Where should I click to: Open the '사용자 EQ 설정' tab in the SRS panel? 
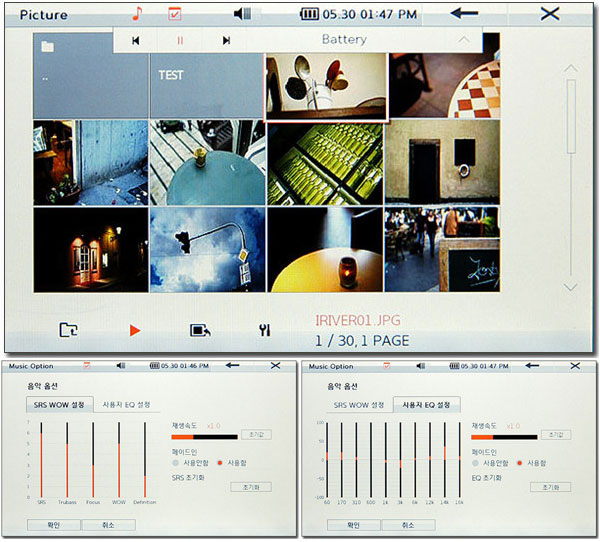point(126,405)
